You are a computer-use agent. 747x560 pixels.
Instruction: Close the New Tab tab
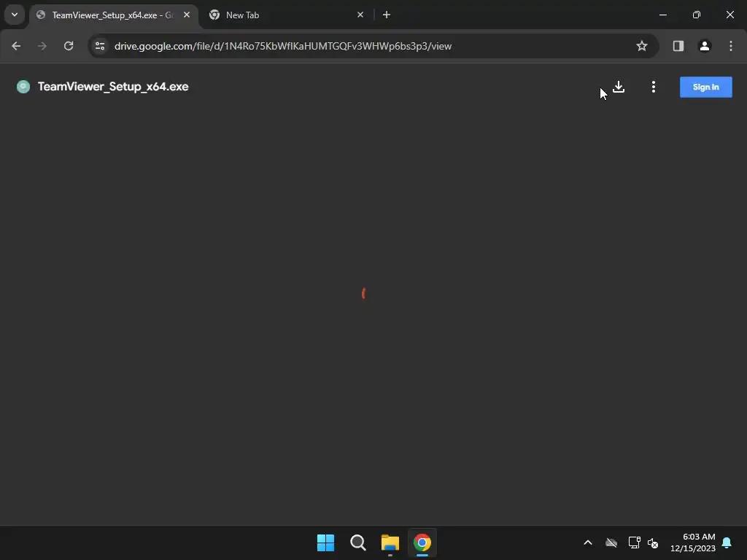[360, 15]
